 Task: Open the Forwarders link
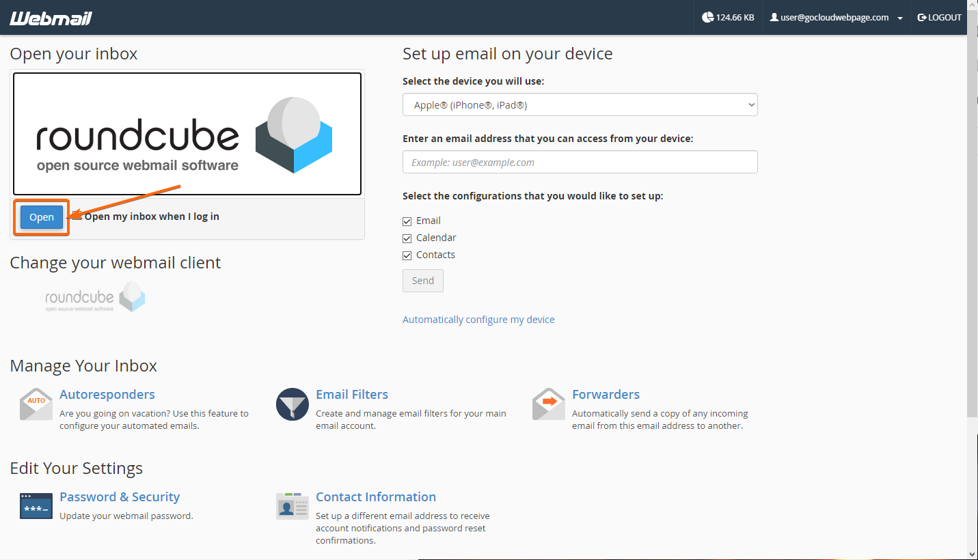click(606, 394)
